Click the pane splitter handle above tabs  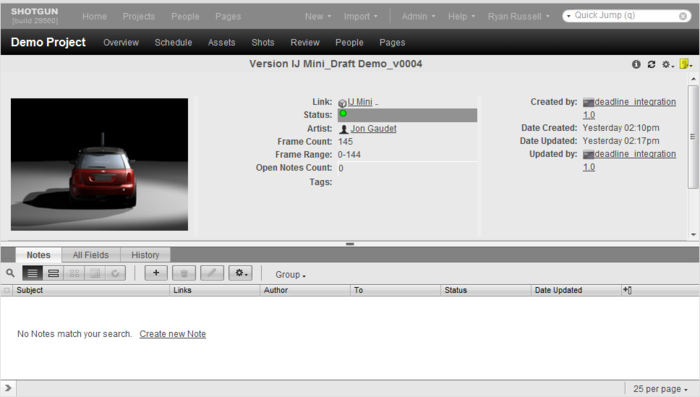point(350,244)
